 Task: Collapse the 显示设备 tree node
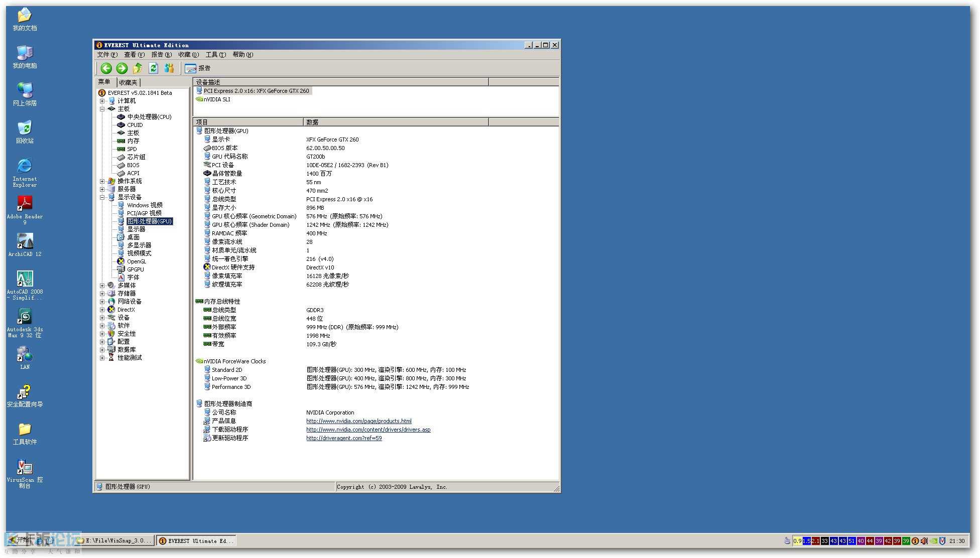point(102,197)
